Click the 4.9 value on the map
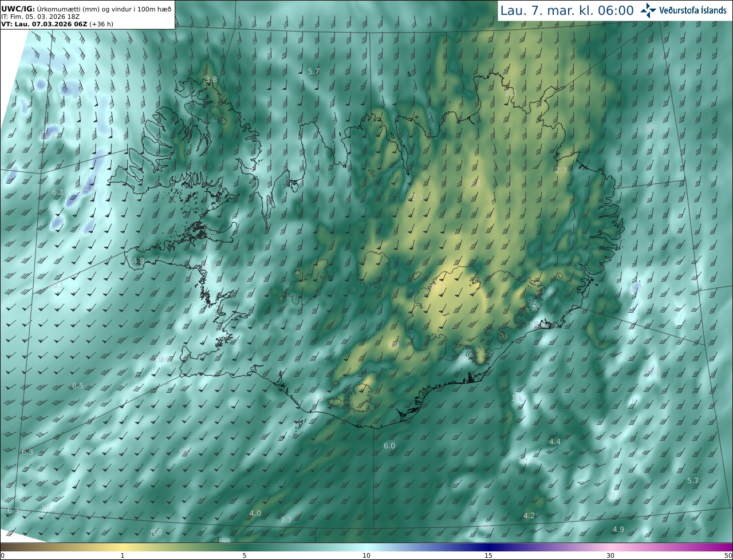Viewport: 733px width, 560px height. click(618, 529)
